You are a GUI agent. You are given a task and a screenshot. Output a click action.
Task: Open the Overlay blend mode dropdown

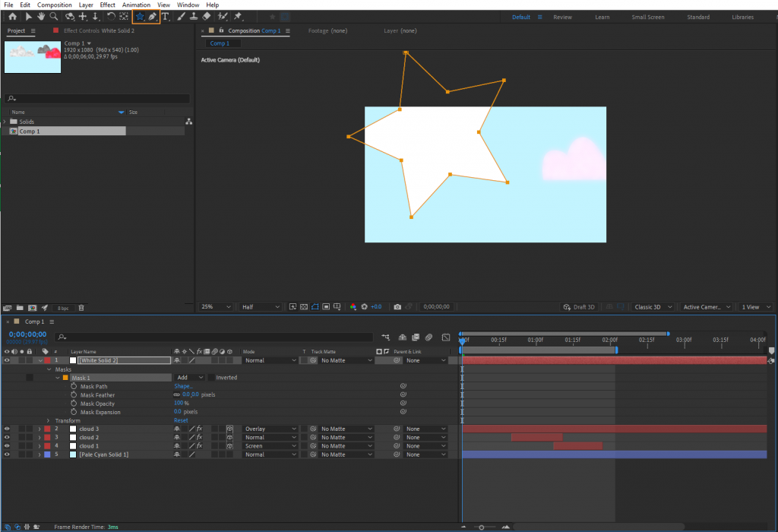[x=270, y=428]
